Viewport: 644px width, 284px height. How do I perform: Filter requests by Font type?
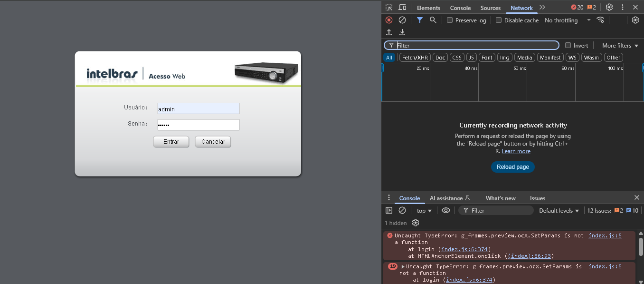[487, 58]
